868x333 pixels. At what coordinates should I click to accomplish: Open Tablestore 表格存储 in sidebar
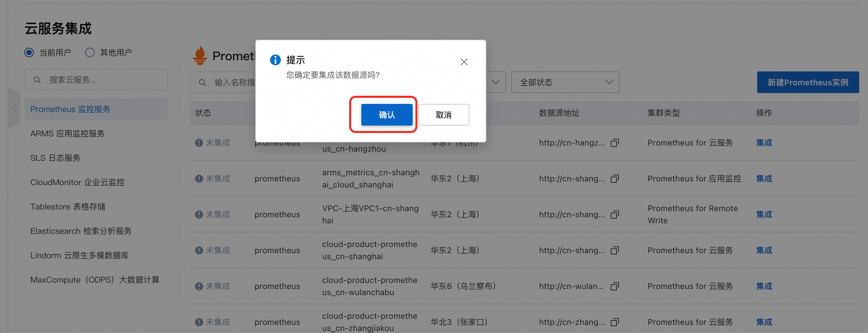point(68,207)
